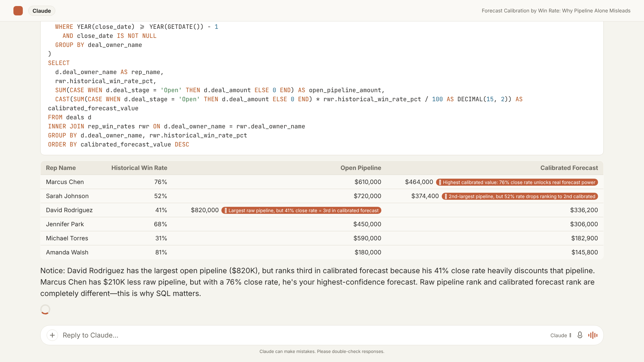Click the 'Highest calibrated value' annotation badge
Screen dimensions: 644x362
[x=517, y=182]
